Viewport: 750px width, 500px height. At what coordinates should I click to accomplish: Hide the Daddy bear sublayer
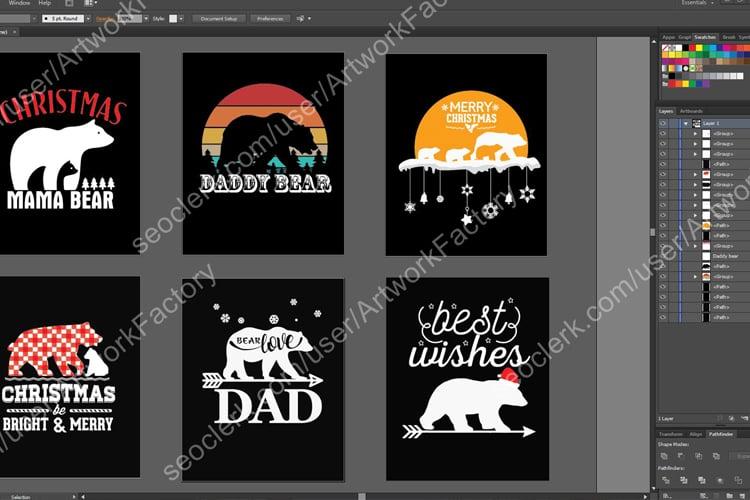(x=663, y=256)
